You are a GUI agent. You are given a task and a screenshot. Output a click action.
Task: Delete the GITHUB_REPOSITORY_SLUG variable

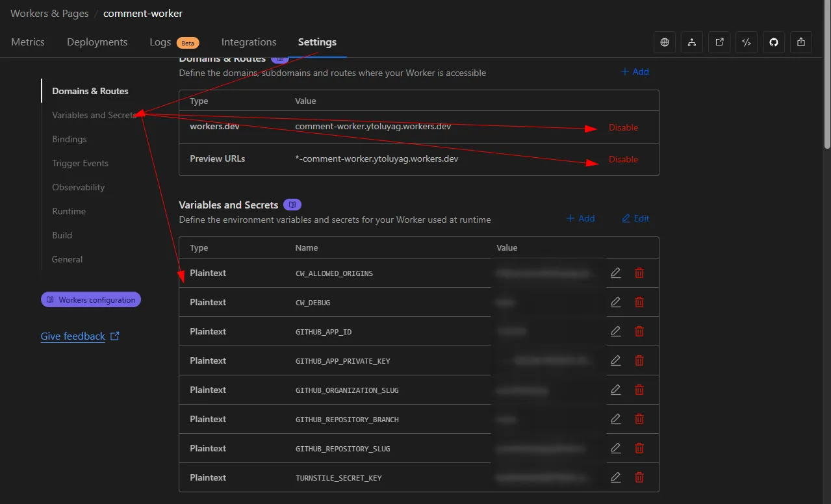pos(639,448)
